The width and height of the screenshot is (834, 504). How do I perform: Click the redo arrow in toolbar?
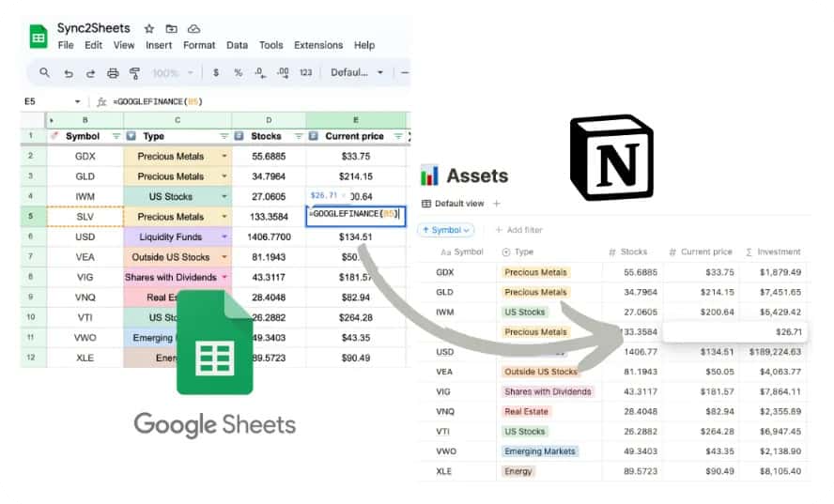tap(90, 73)
